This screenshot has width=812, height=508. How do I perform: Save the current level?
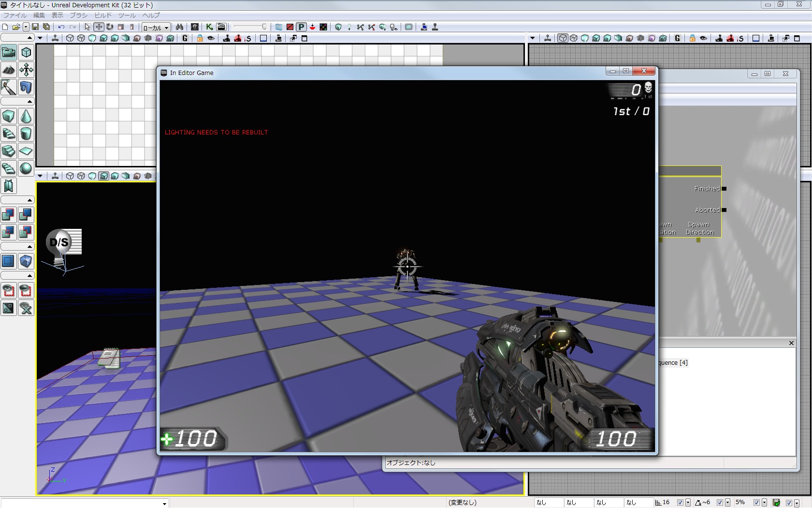(35, 27)
